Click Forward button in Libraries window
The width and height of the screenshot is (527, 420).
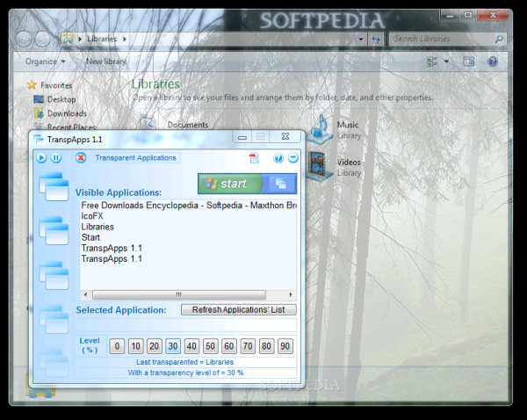[43, 40]
